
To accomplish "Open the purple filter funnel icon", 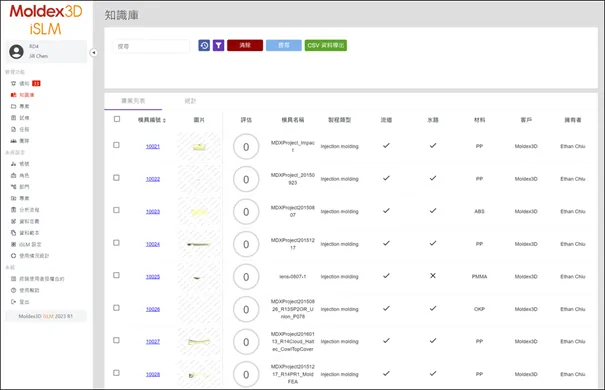I will (x=218, y=46).
